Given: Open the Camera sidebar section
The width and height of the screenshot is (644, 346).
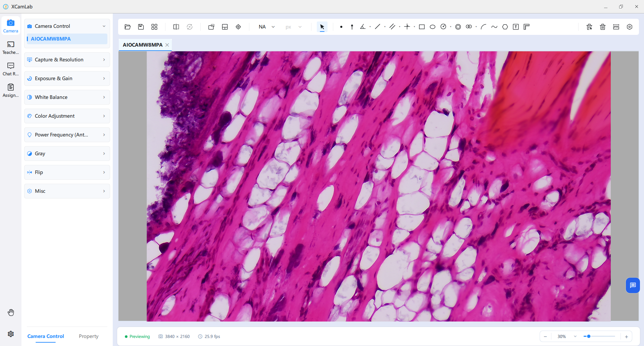Looking at the screenshot, I should coord(11,26).
